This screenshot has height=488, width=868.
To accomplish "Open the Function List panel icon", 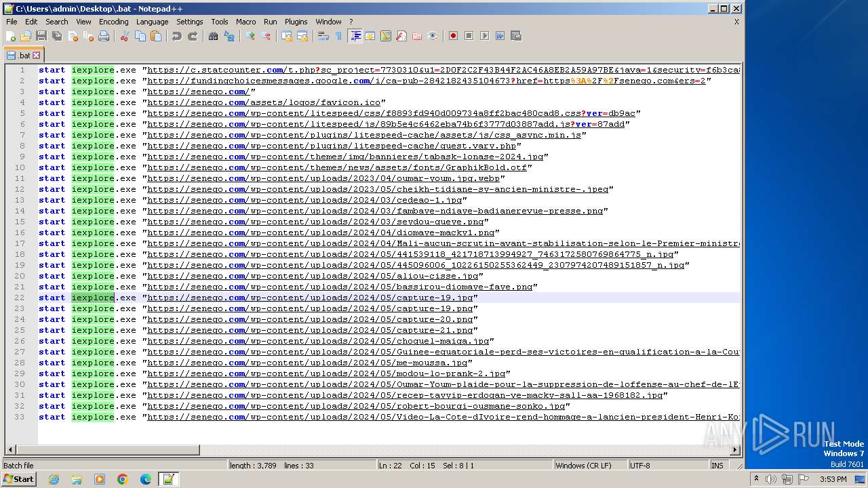I will click(401, 36).
